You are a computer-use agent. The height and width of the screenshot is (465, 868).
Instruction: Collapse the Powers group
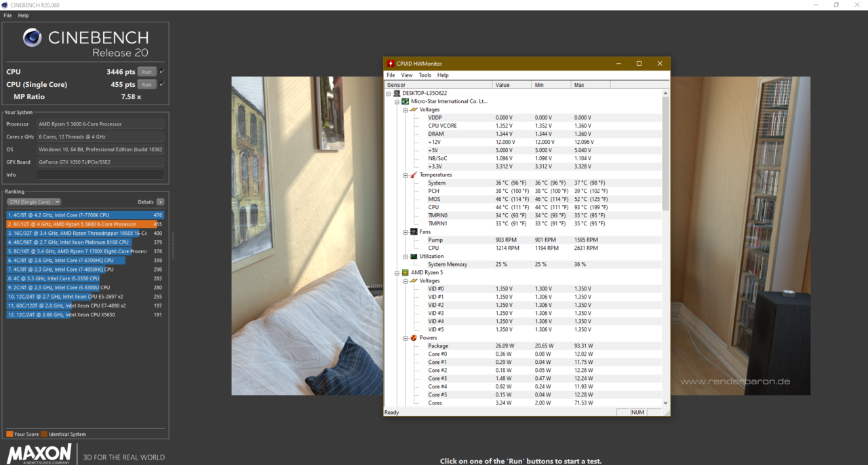click(406, 337)
